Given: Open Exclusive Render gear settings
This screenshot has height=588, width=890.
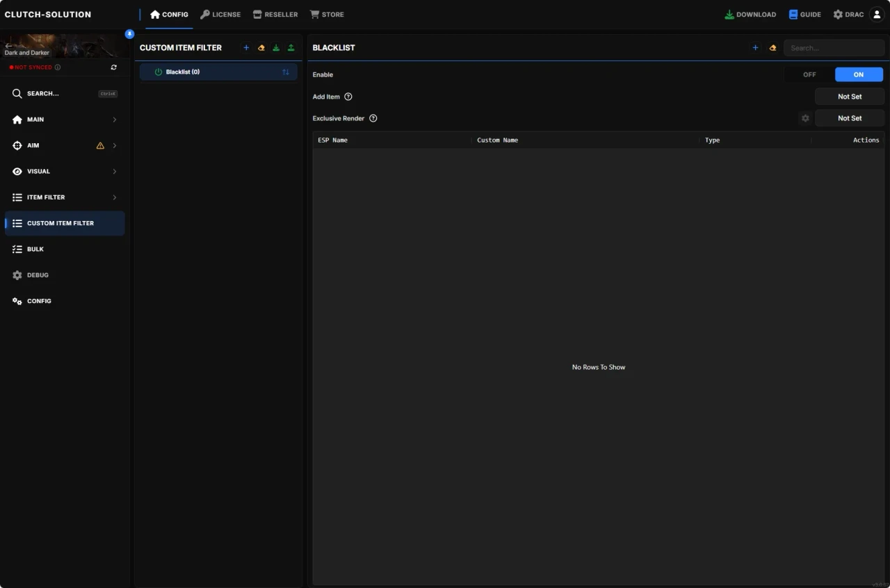Looking at the screenshot, I should click(x=805, y=118).
